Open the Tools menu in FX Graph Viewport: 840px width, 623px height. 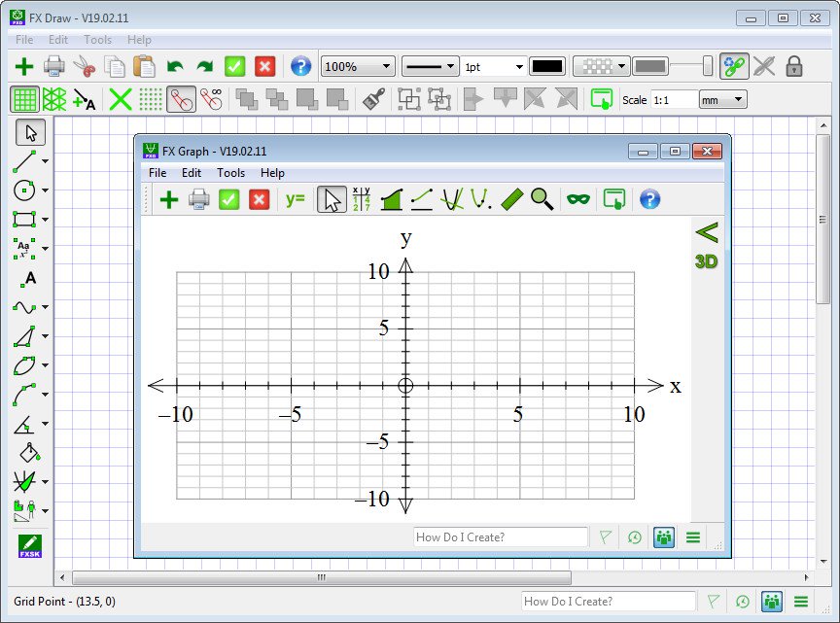point(230,172)
